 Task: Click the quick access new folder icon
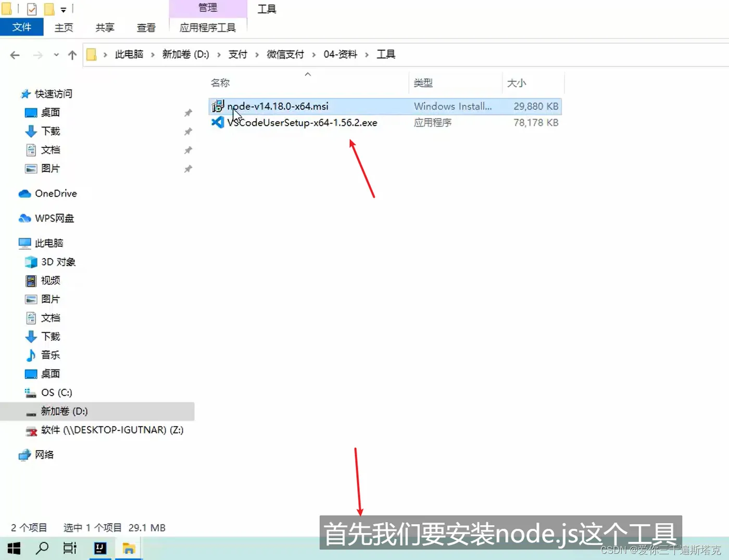coord(49,9)
